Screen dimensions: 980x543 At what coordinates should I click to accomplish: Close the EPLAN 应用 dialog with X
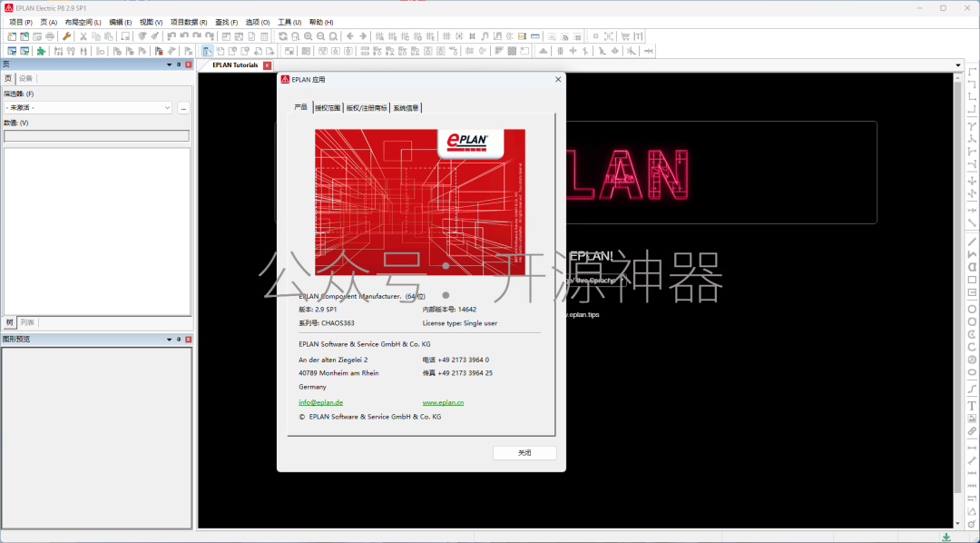pos(558,79)
